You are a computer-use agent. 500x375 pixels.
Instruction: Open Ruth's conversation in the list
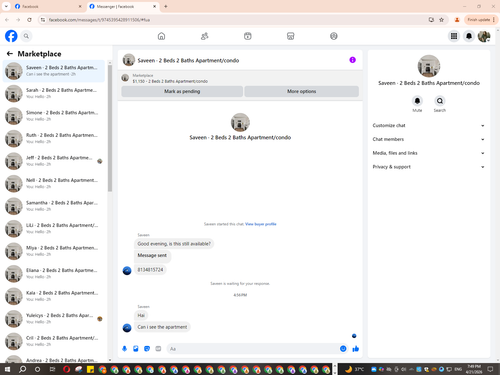point(54,138)
